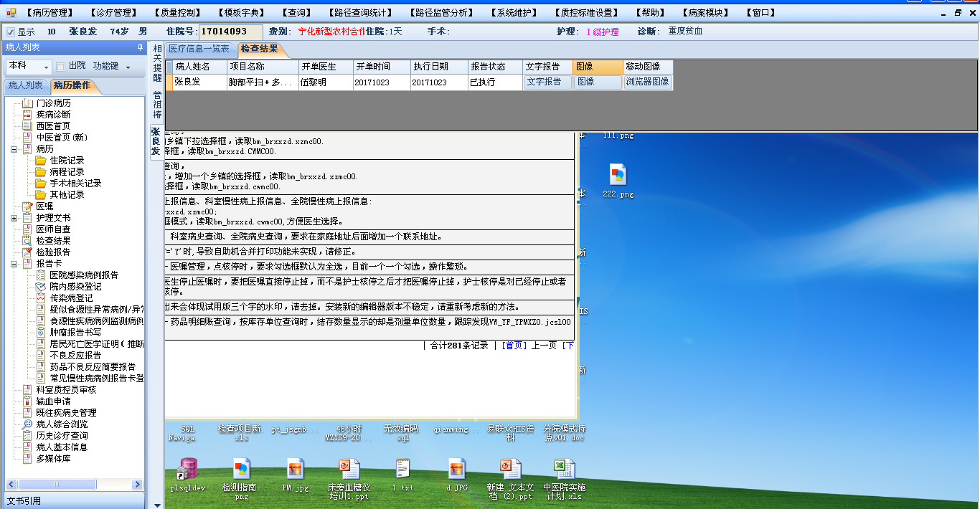The width and height of the screenshot is (980, 509).
Task: Toggle the 显示 checkbox
Action: pyautogui.click(x=10, y=32)
